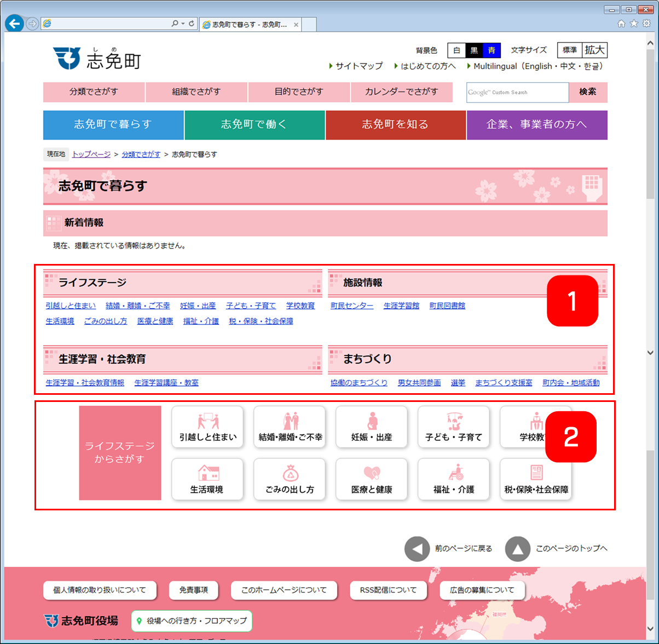The height and width of the screenshot is (644, 659).
Task: Click the 検索 search button
Action: coord(588,92)
